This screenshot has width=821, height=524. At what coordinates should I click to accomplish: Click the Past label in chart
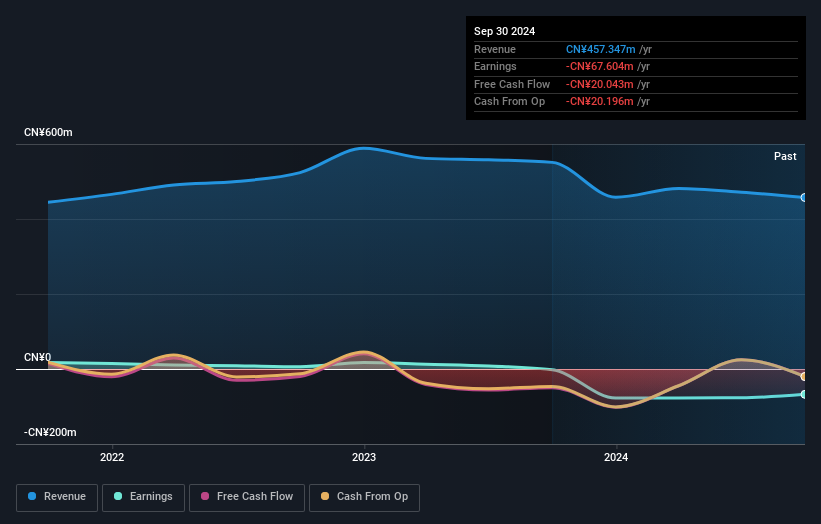tap(785, 156)
